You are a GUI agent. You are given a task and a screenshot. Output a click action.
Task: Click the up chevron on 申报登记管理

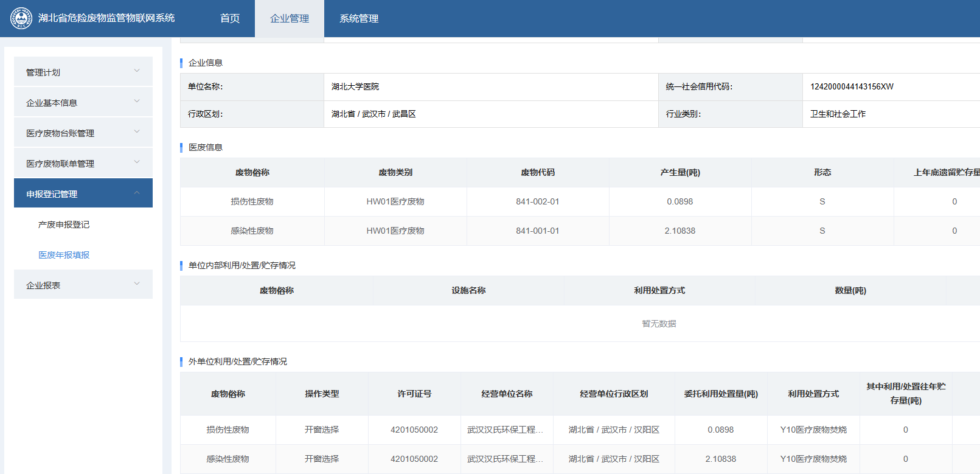pyautogui.click(x=137, y=193)
